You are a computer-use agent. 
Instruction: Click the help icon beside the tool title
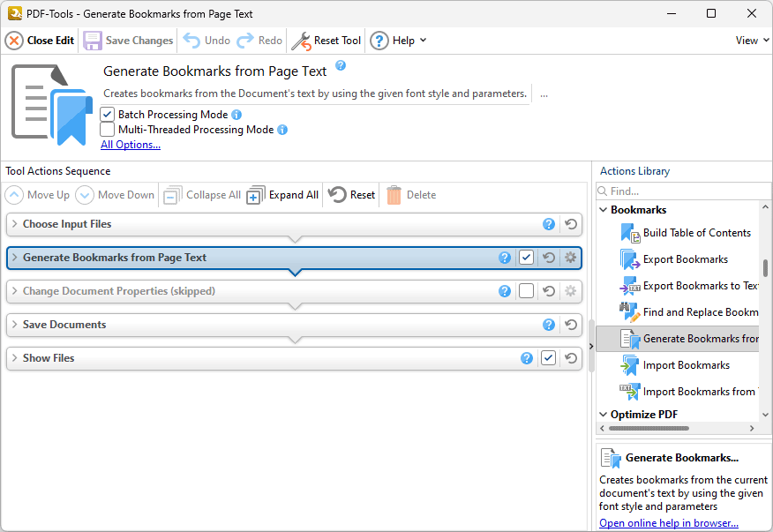pos(341,65)
